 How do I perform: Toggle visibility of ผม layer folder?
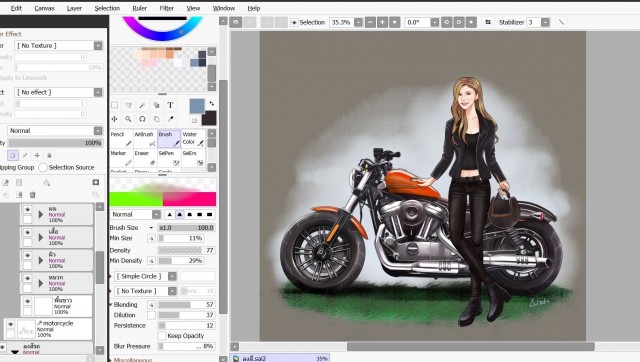click(x=27, y=209)
